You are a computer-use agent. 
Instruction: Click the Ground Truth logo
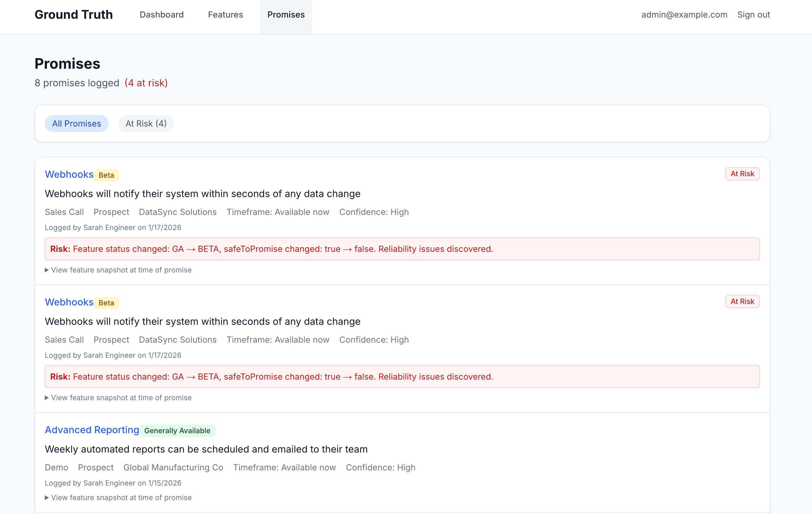coord(74,15)
